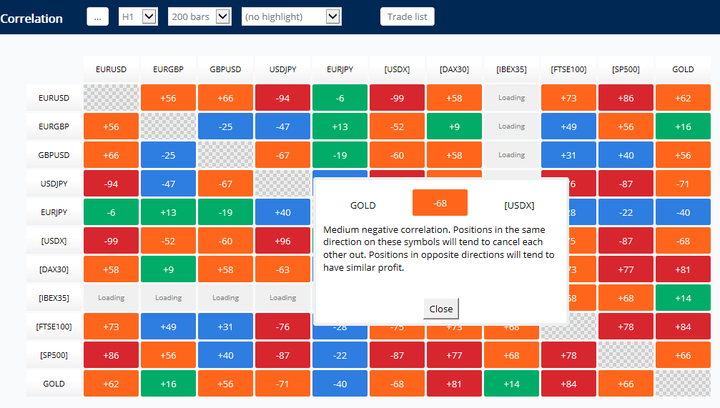Click the [SP500] column header

tap(625, 70)
